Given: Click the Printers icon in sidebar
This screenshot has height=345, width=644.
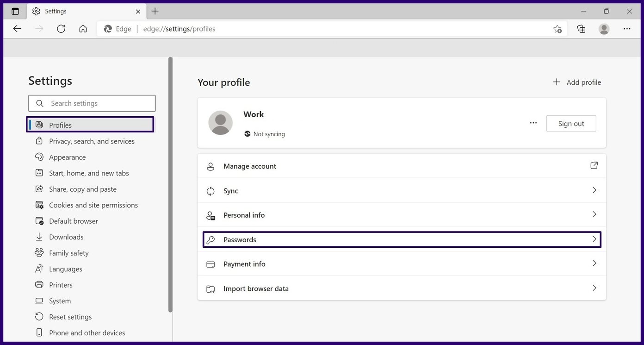Looking at the screenshot, I should [39, 285].
